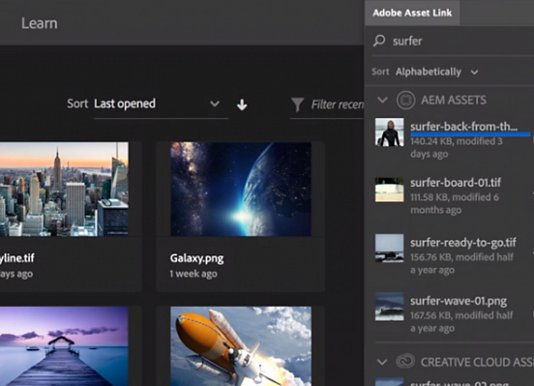Image resolution: width=534 pixels, height=386 pixels.
Task: Open the space shuttle recent file thumbnail
Action: pyautogui.click(x=241, y=346)
